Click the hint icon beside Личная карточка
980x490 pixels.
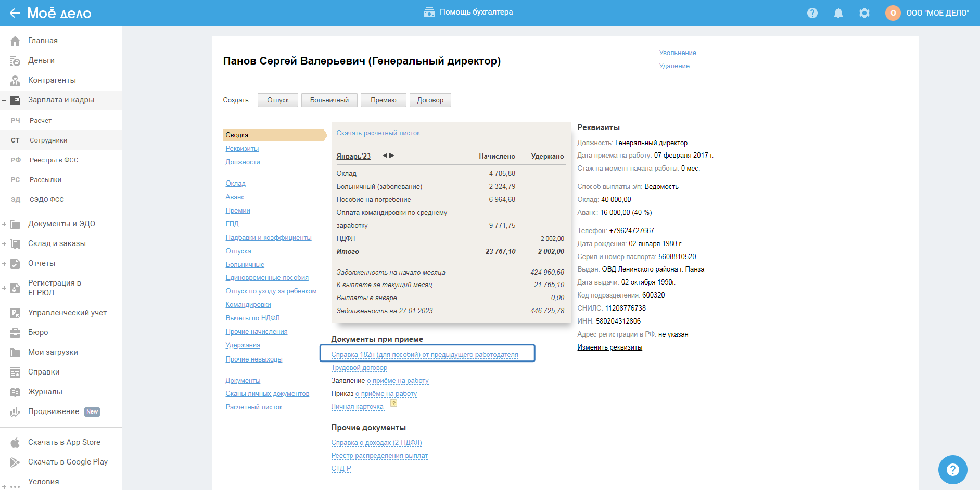394,404
